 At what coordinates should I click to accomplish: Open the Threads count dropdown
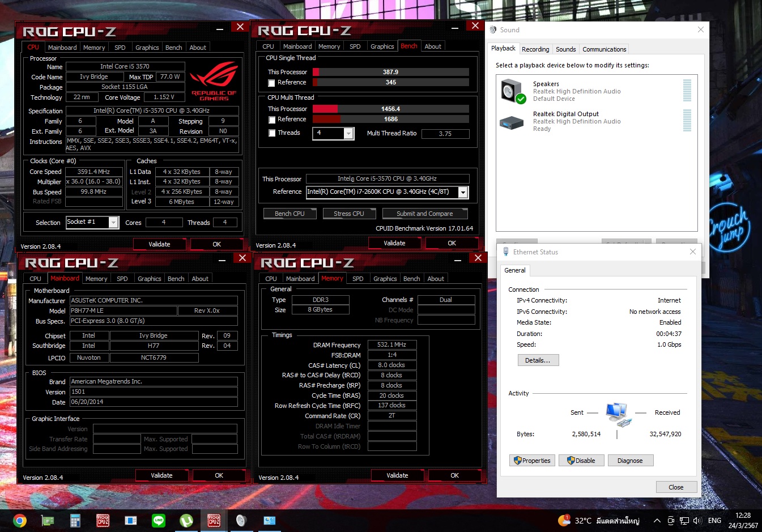click(x=348, y=133)
